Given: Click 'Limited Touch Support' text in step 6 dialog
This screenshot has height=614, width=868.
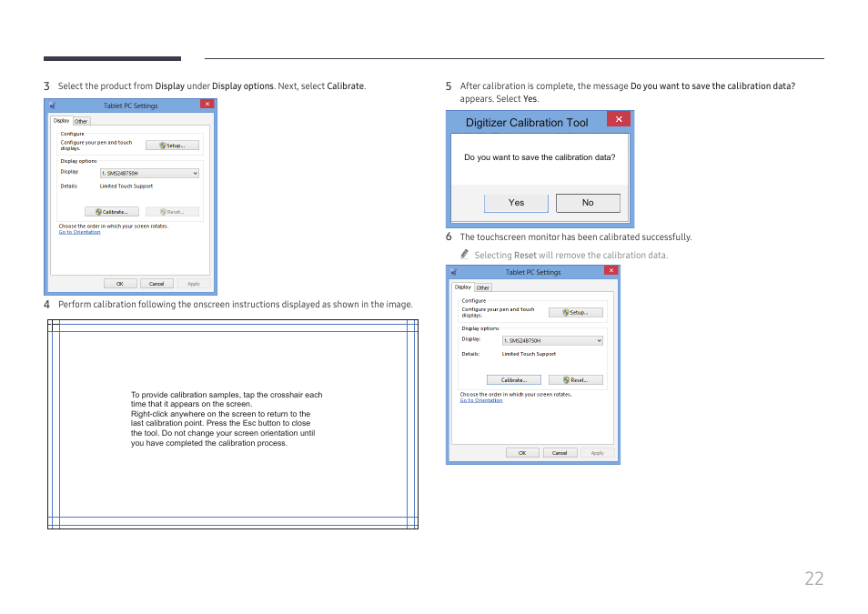Looking at the screenshot, I should coord(529,354).
